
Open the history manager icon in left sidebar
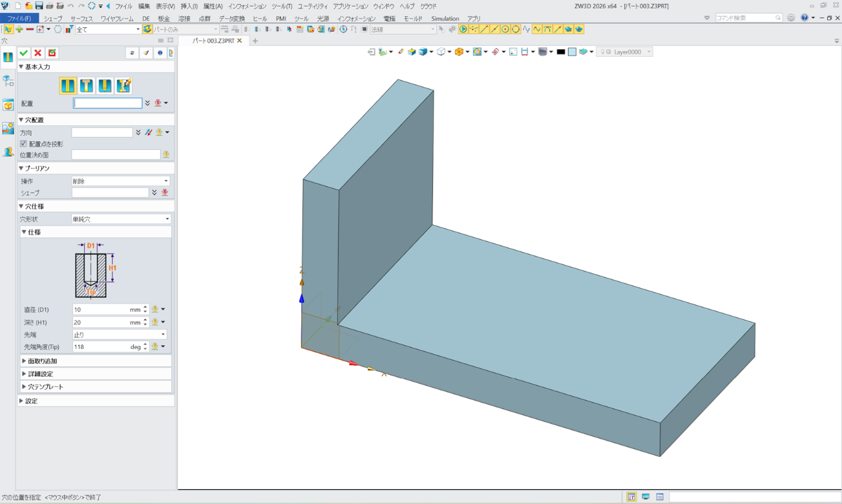tap(8, 81)
